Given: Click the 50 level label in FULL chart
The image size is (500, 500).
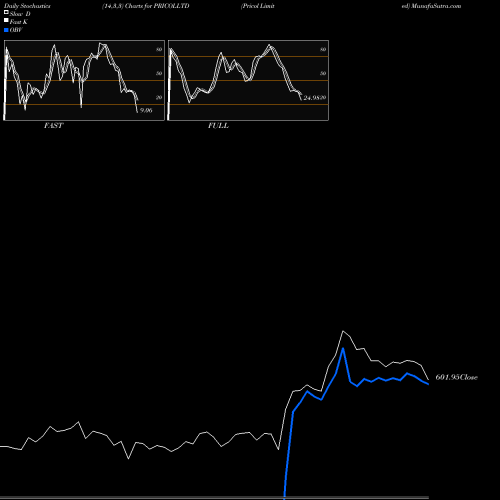Looking at the screenshot, I should point(323,73).
